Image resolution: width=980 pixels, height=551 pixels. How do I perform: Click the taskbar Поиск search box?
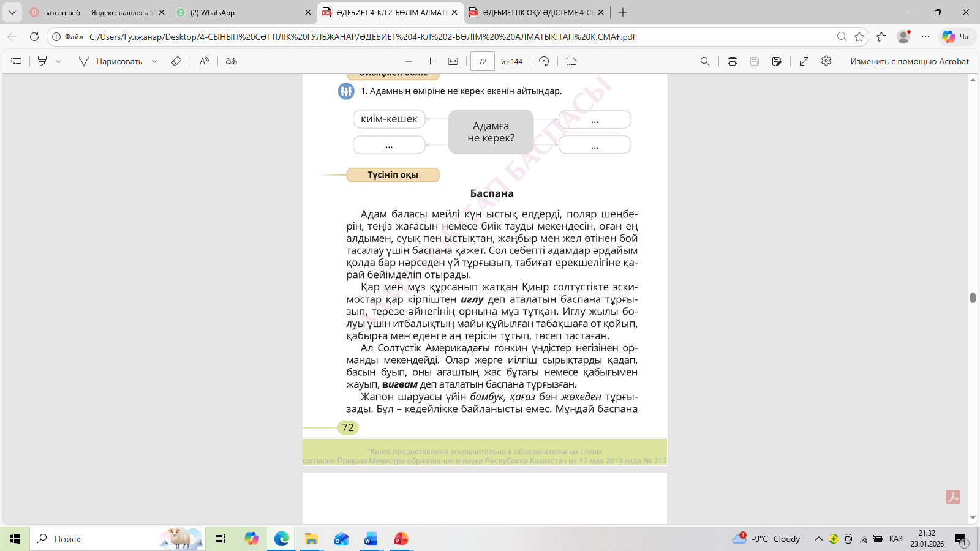117,539
